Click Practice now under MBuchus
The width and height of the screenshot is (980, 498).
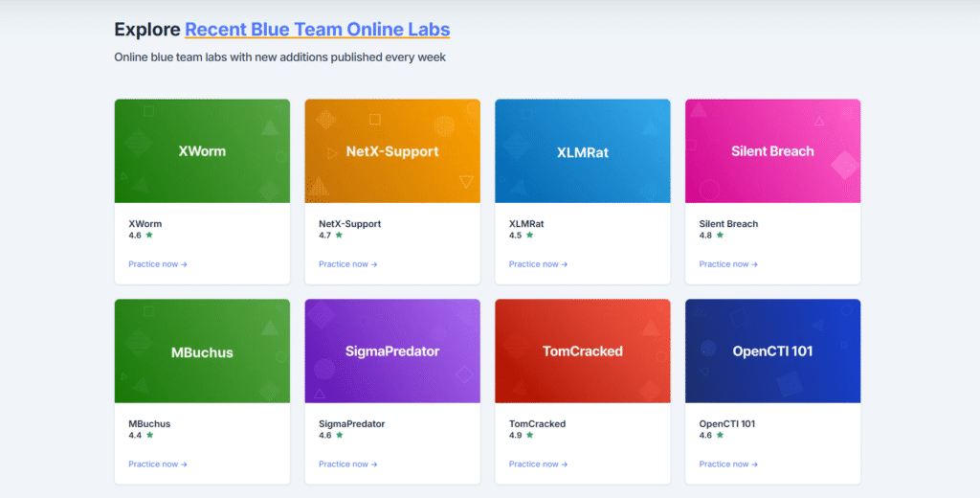pyautogui.click(x=158, y=464)
